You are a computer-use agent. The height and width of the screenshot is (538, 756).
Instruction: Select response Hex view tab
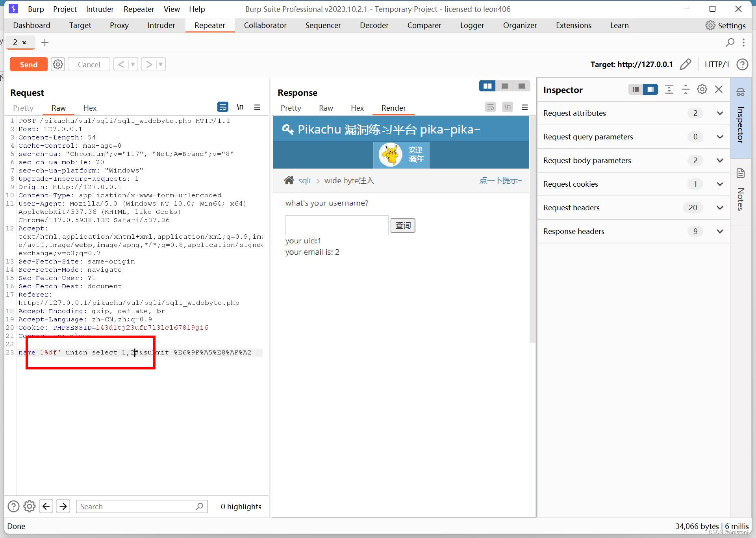pyautogui.click(x=357, y=108)
